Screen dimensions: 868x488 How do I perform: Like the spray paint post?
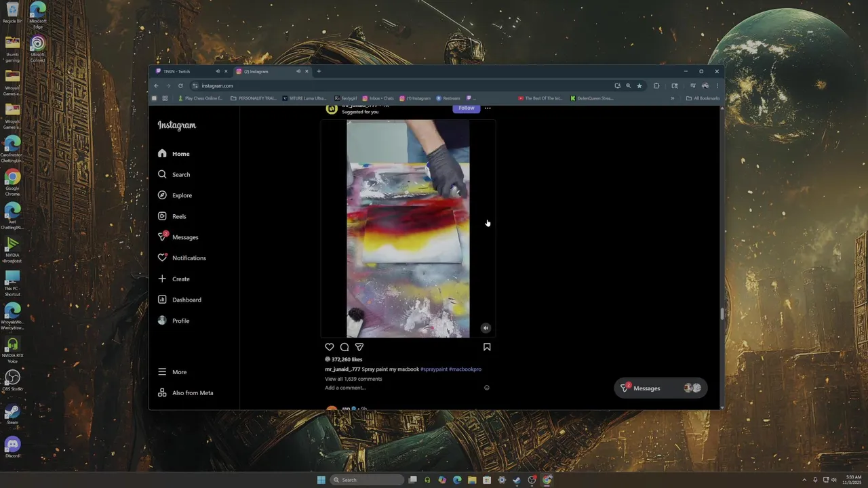tap(330, 347)
